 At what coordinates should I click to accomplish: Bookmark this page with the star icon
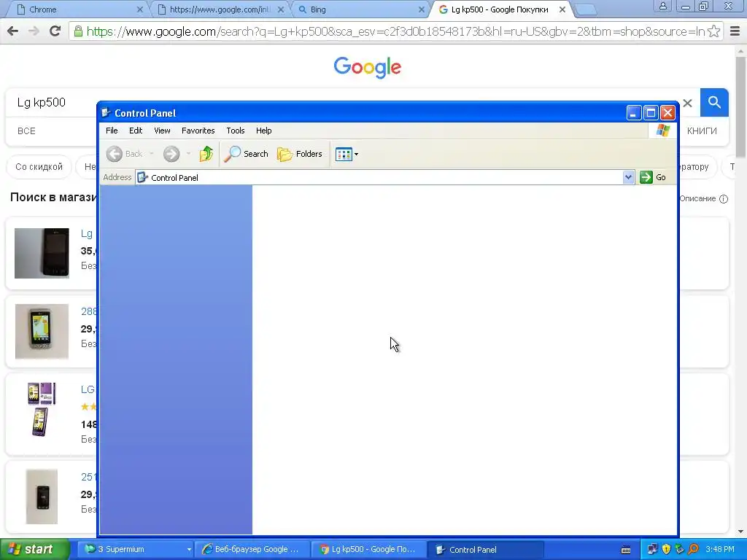713,31
